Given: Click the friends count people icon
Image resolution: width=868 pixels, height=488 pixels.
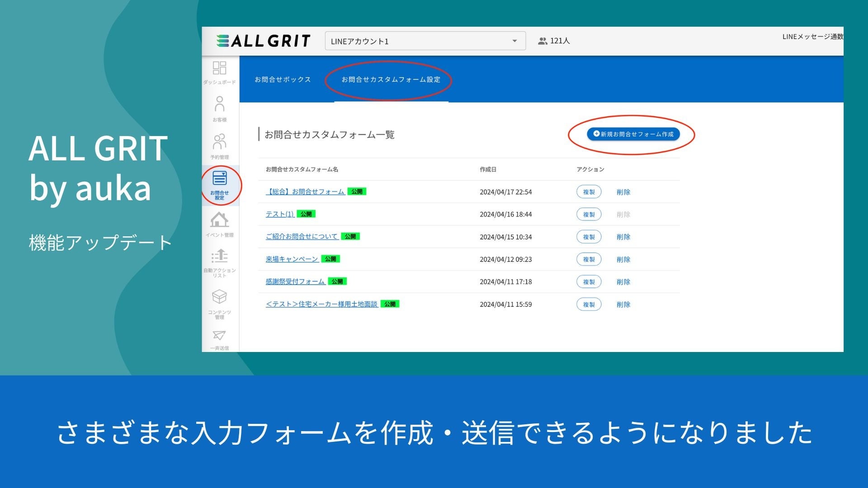Looking at the screenshot, I should (x=542, y=41).
